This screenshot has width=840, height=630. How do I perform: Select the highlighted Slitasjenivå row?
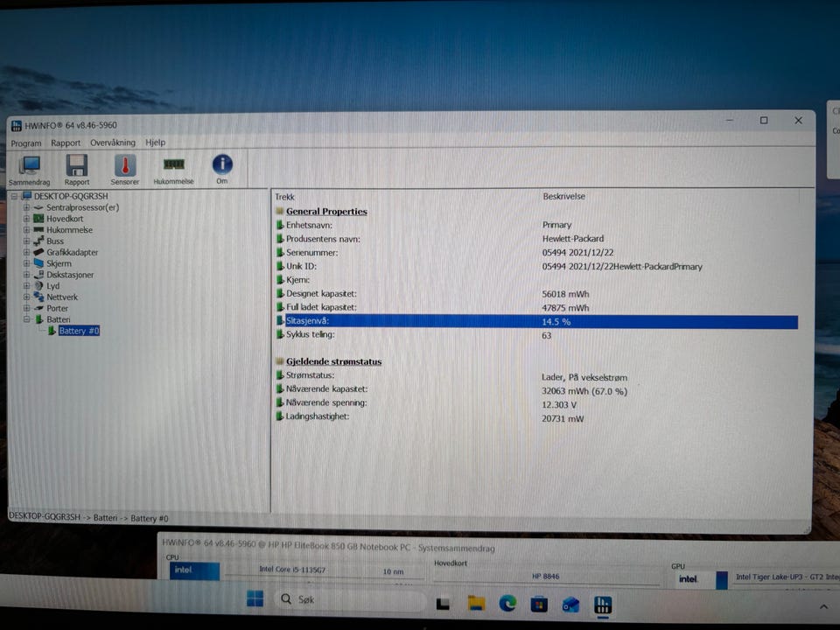point(535,321)
